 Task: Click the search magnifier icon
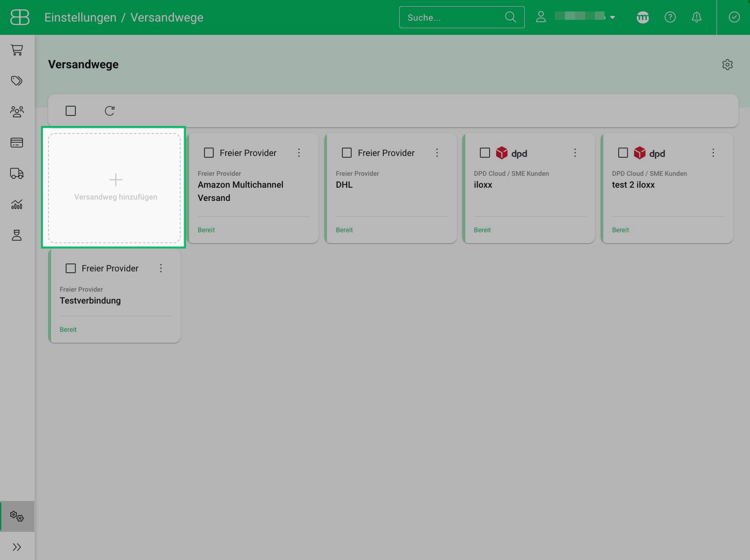[x=511, y=17]
